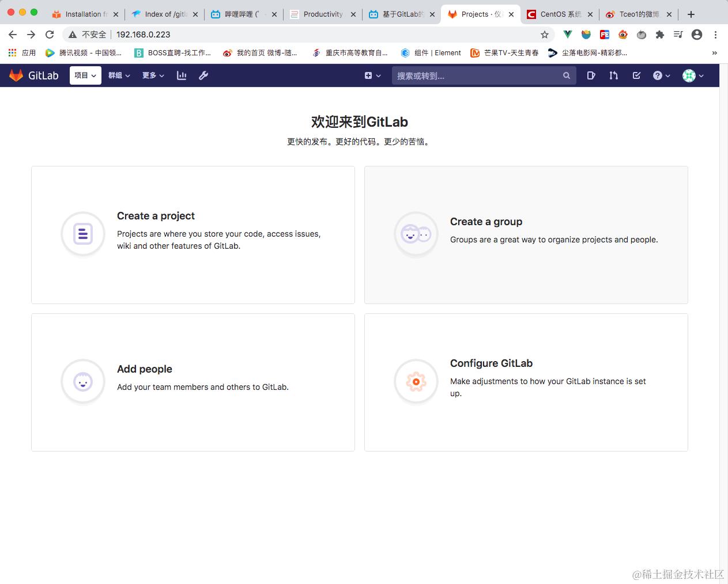Open the 更多 more menu
Viewport: 728px width, 584px height.
(153, 75)
